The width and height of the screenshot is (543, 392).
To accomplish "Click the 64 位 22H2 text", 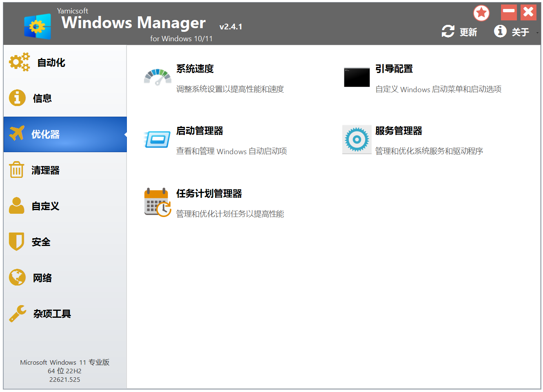I will [x=64, y=371].
